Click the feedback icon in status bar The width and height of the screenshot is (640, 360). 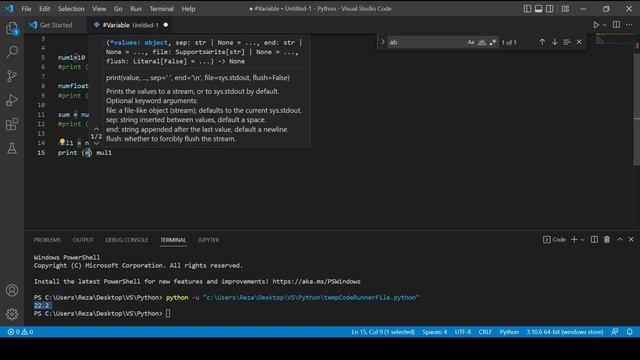tap(615, 332)
